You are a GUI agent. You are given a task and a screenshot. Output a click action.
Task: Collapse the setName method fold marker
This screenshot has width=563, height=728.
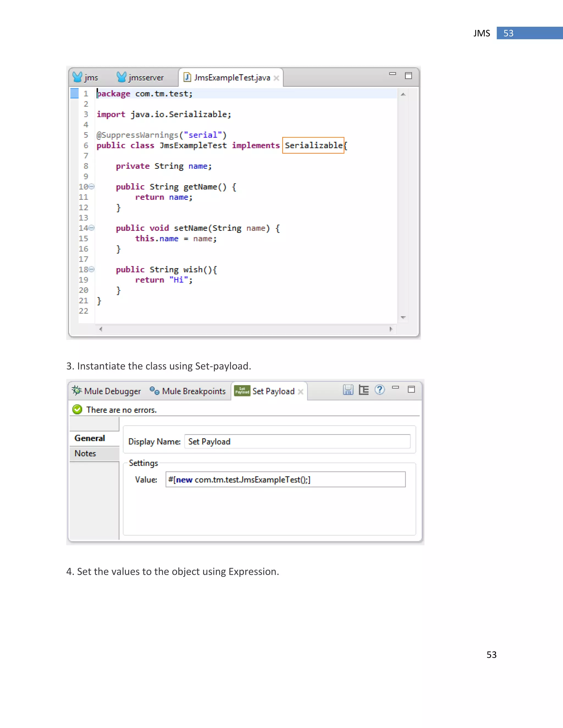pyautogui.click(x=92, y=228)
